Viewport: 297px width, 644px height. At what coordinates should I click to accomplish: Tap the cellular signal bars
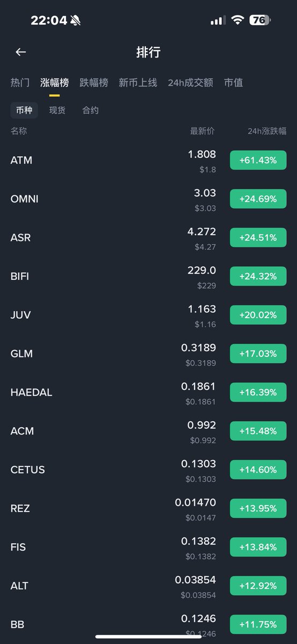pos(218,20)
